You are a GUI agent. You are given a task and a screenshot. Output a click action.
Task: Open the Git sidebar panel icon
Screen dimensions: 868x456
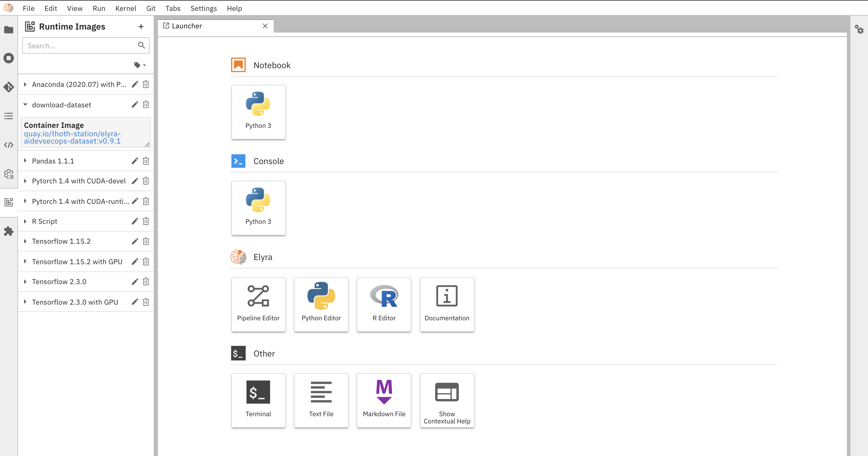9,87
